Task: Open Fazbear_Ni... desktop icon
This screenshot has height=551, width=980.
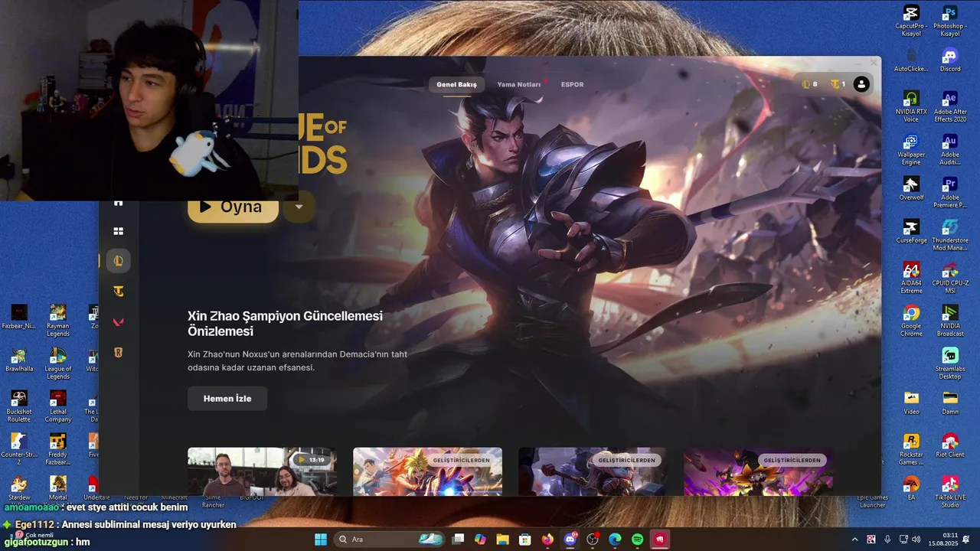Action: (19, 317)
